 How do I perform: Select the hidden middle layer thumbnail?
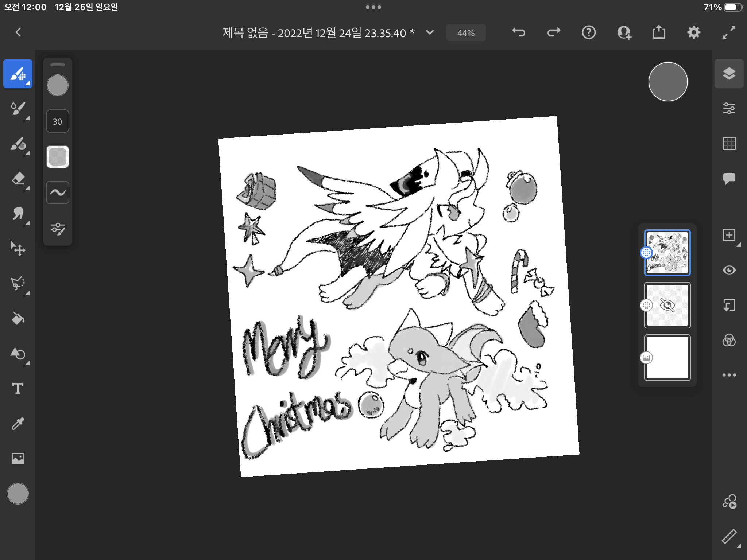point(667,305)
